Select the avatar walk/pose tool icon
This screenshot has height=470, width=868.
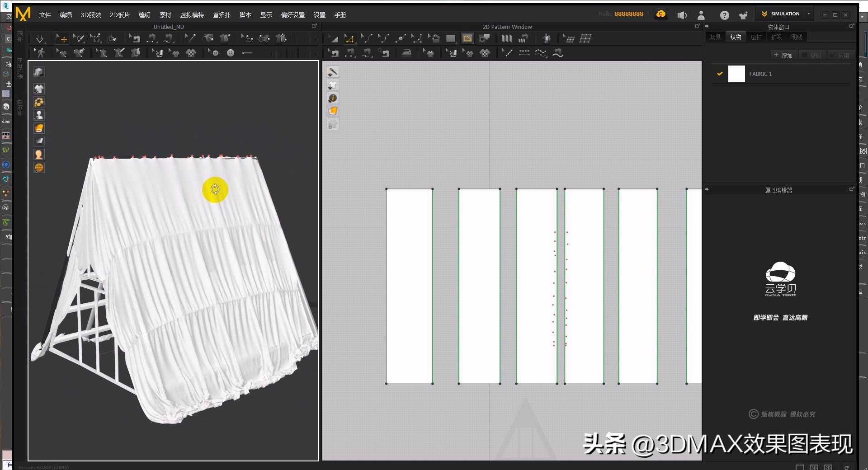(x=41, y=53)
